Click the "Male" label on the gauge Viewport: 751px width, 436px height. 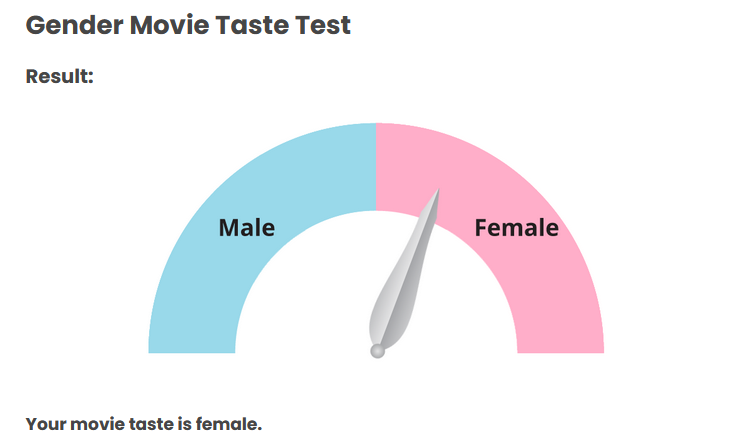pos(247,228)
